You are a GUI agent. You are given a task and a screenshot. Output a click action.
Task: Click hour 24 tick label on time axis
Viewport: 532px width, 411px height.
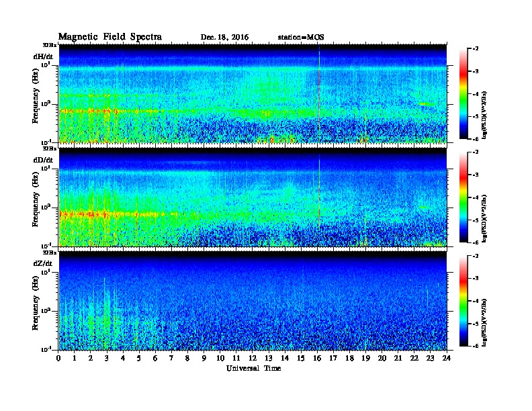click(447, 359)
